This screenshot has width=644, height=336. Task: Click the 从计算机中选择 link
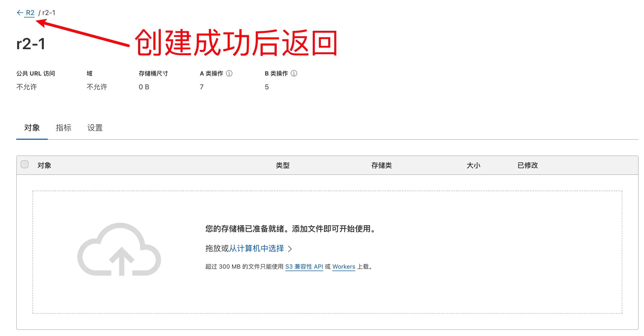click(257, 248)
